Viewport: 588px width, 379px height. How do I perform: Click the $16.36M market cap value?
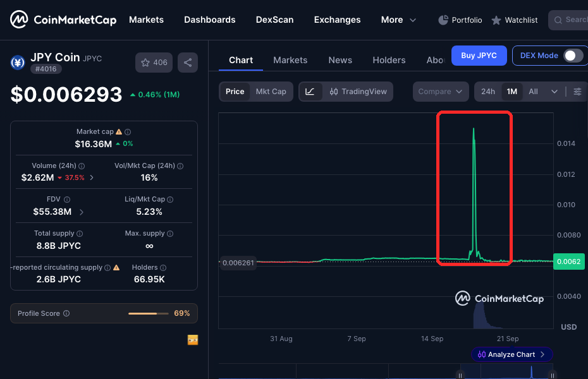coord(94,144)
